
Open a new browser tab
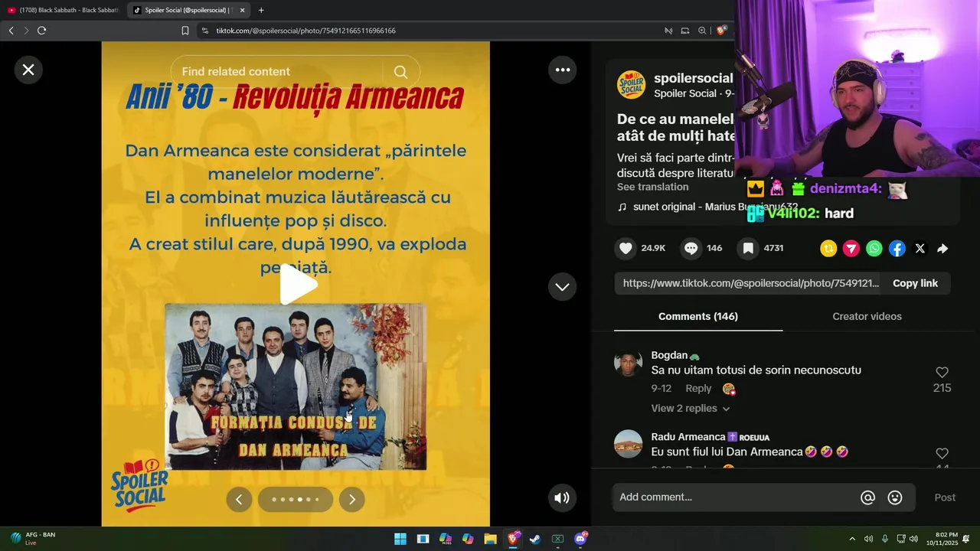261,10
